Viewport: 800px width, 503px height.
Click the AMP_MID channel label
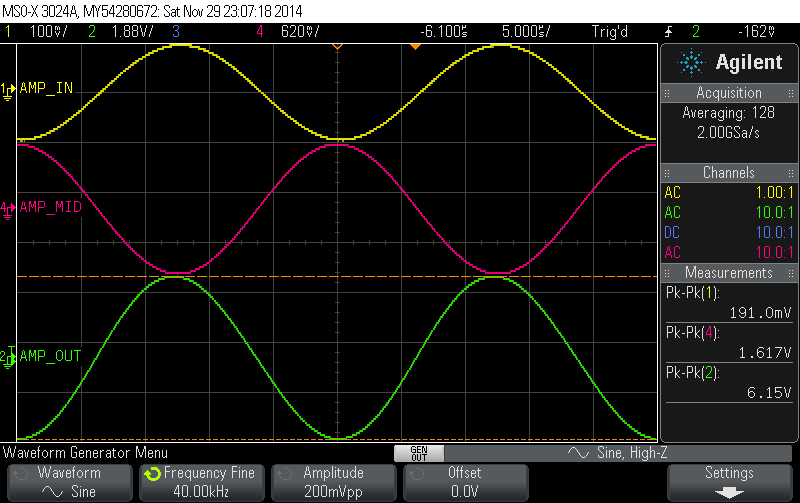pos(51,207)
